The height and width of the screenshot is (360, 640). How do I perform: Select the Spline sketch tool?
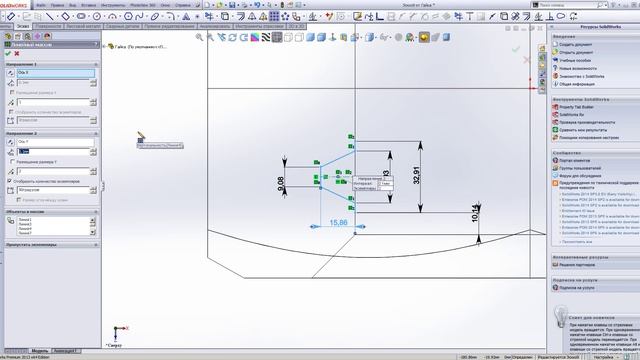[139, 16]
